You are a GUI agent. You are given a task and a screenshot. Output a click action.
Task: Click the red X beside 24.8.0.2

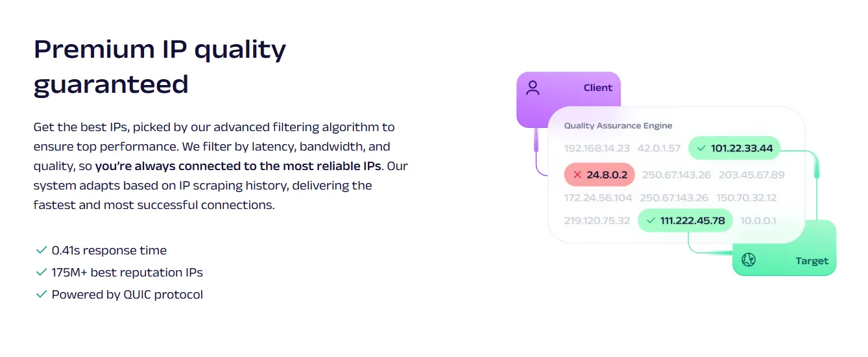[x=577, y=175]
